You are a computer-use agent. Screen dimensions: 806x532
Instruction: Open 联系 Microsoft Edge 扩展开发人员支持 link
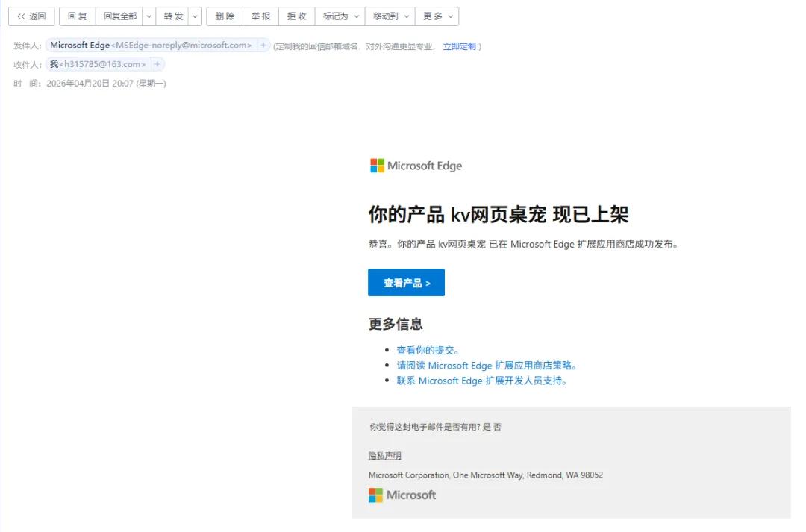click(481, 381)
